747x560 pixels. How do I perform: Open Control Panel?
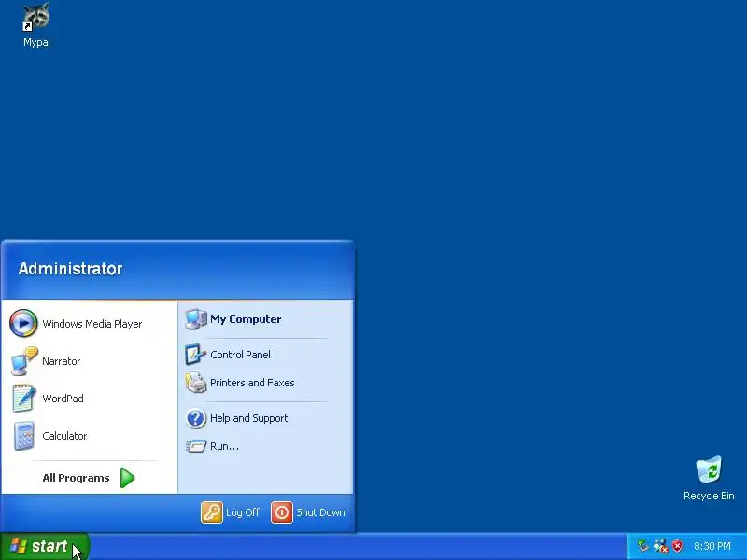(x=265, y=355)
